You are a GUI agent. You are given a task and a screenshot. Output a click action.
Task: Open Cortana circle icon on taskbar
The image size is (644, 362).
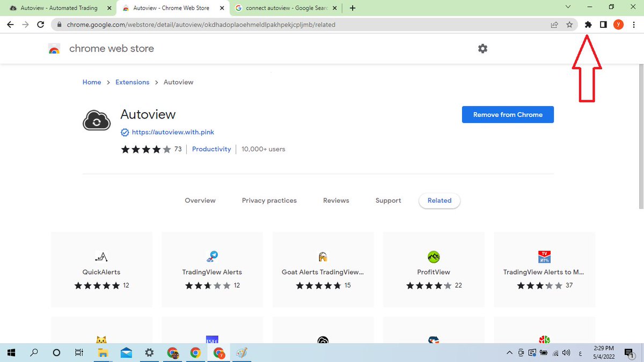tap(56, 352)
